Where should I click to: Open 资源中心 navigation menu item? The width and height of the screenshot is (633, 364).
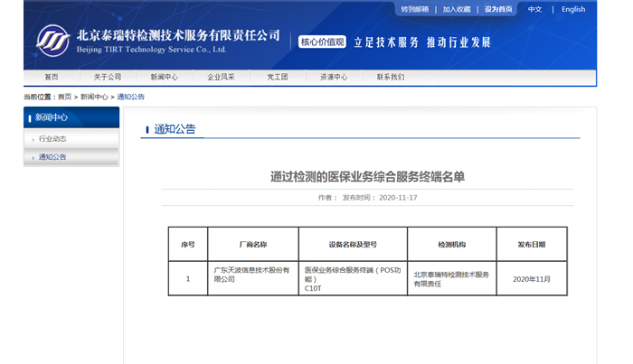coord(334,77)
